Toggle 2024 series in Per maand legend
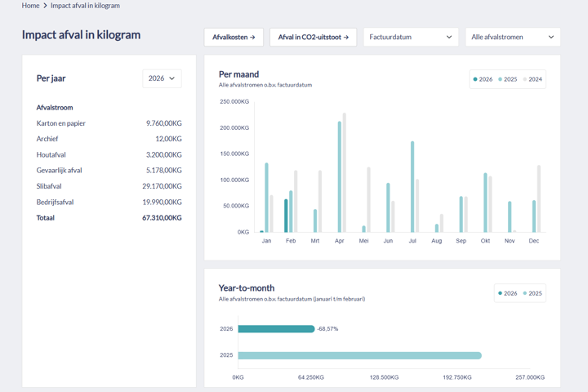 pos(532,79)
